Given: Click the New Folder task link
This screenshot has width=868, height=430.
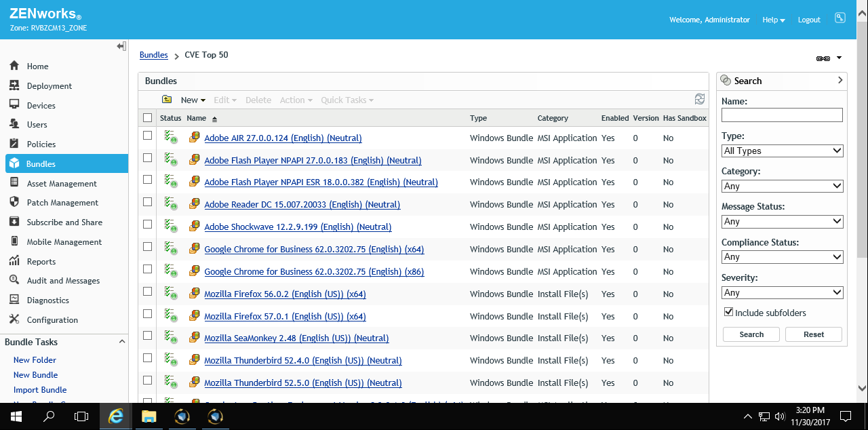Looking at the screenshot, I should 35,359.
